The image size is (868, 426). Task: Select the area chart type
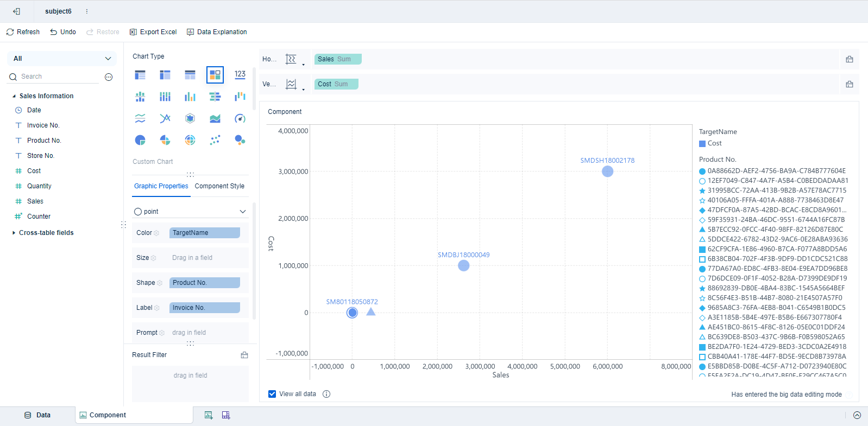coord(215,118)
